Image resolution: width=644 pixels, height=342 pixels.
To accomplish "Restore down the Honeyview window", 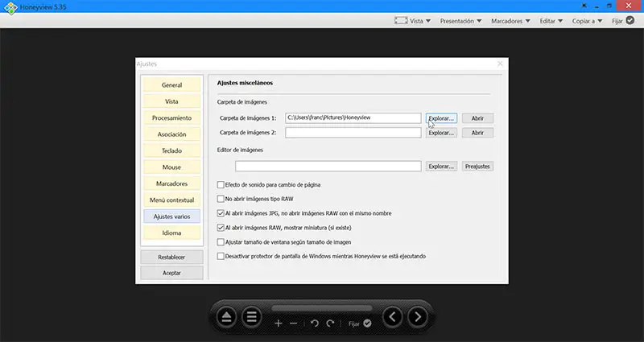I will coord(609,6).
